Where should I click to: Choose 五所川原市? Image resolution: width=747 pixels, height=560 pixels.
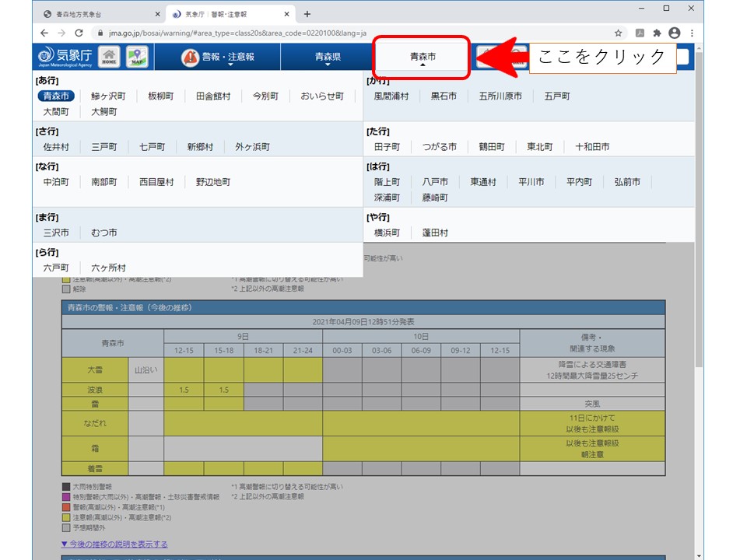[500, 96]
